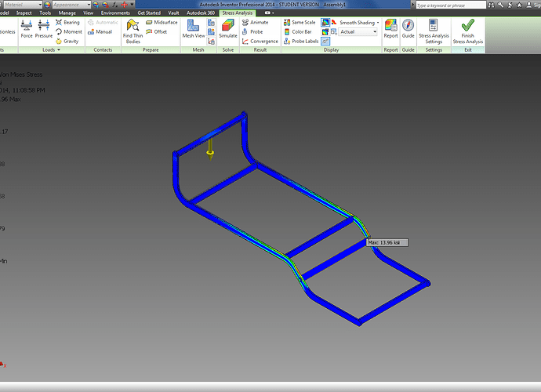Open Mesh View
Viewport: 541px width, 392px height.
[194, 29]
